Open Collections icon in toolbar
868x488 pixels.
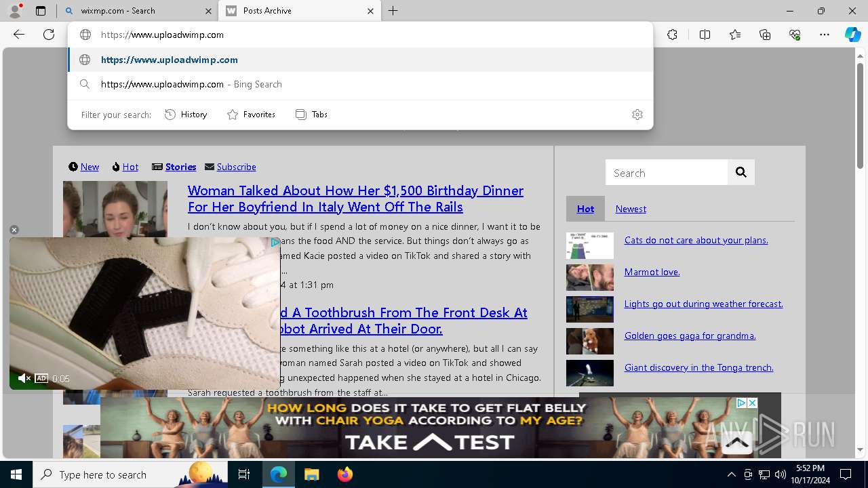(765, 35)
